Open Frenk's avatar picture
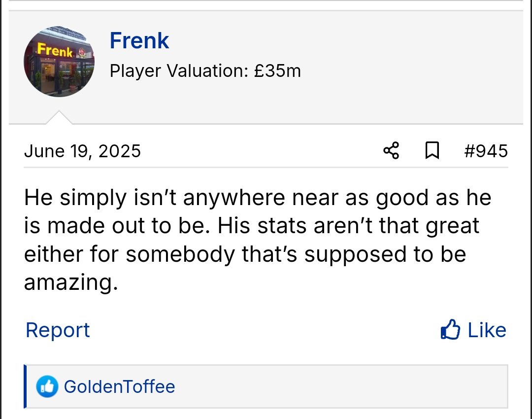 (59, 62)
